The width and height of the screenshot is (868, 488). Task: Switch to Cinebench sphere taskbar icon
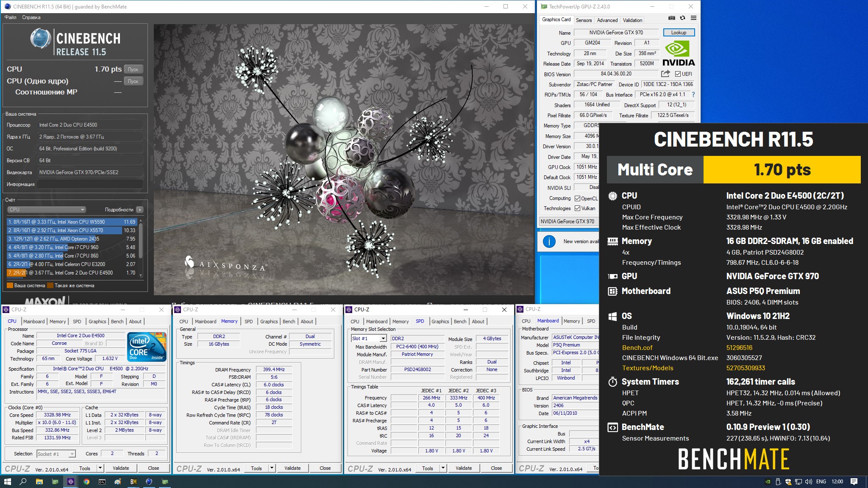(149, 482)
